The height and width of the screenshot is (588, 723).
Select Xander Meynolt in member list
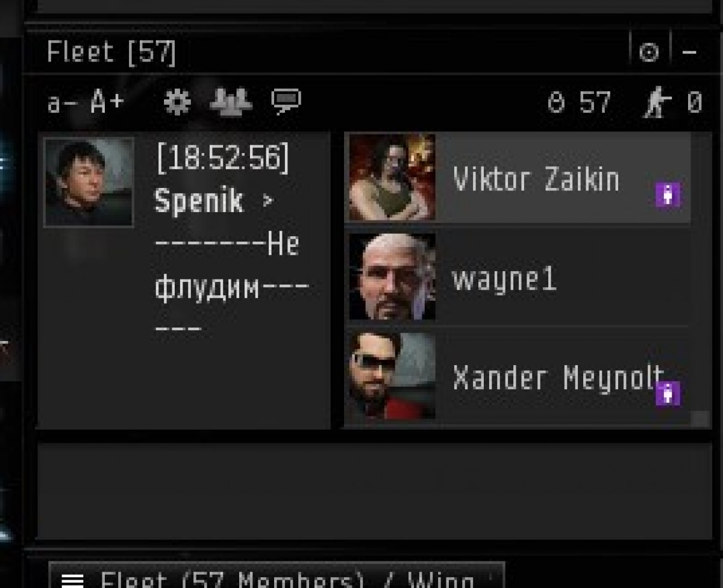(x=518, y=376)
